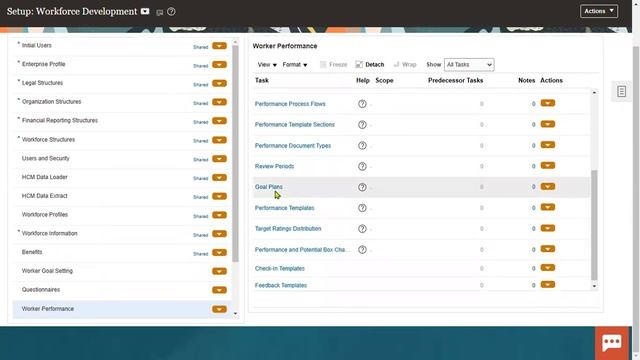The image size is (640, 360).
Task: Click the Freeze toolbar button
Action: point(333,64)
